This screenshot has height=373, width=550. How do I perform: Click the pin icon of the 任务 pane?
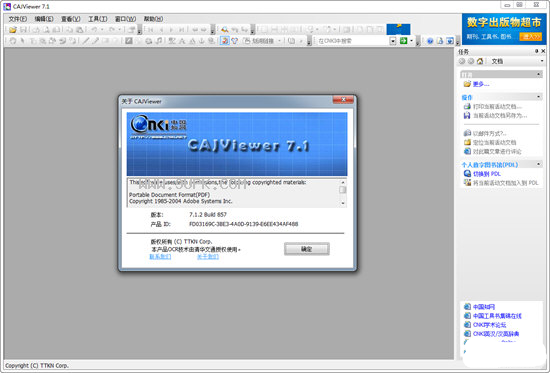tap(536, 51)
